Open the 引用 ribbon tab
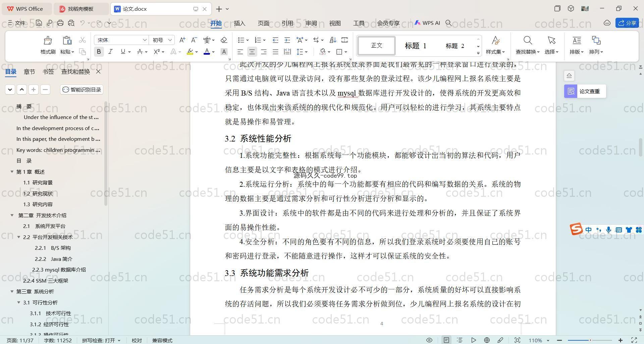The height and width of the screenshot is (344, 644). [287, 23]
